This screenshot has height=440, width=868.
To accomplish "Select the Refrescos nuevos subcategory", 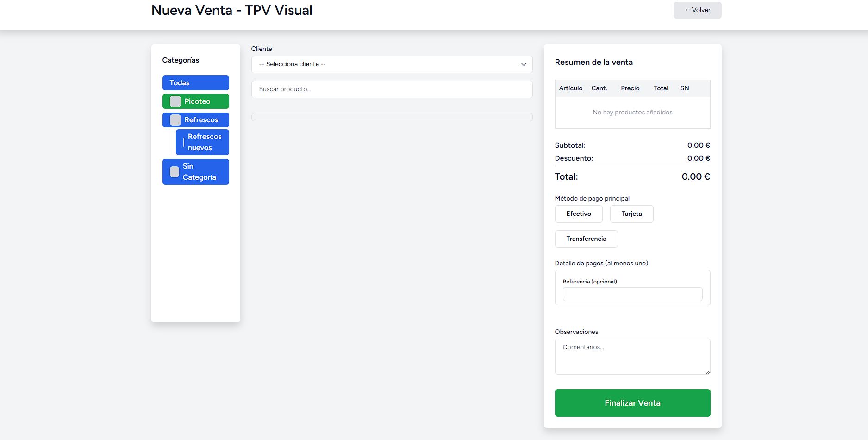I will point(204,142).
